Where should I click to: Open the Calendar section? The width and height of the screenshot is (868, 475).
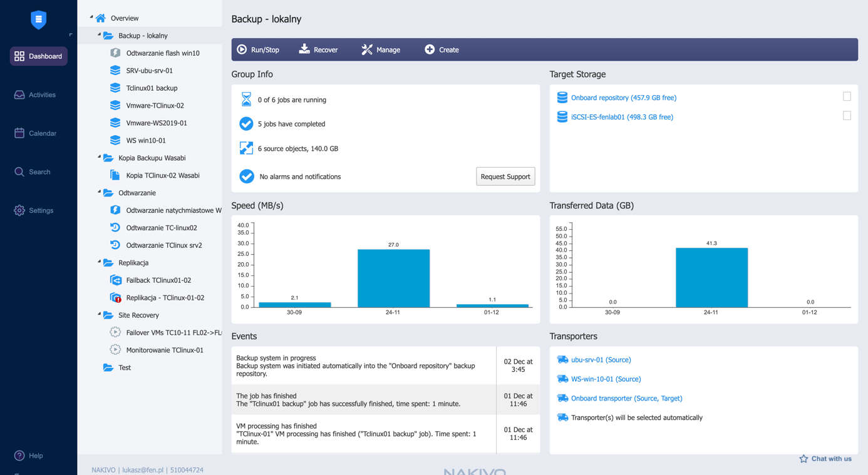[35, 133]
